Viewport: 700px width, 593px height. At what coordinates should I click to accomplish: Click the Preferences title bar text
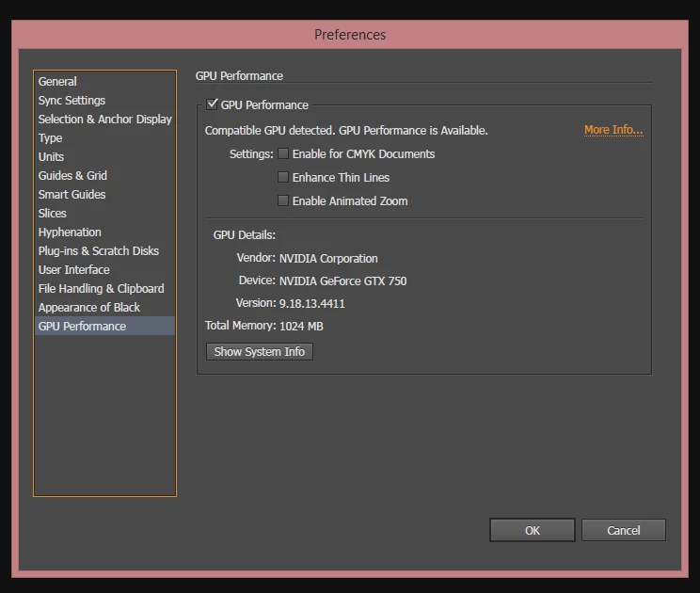point(350,35)
